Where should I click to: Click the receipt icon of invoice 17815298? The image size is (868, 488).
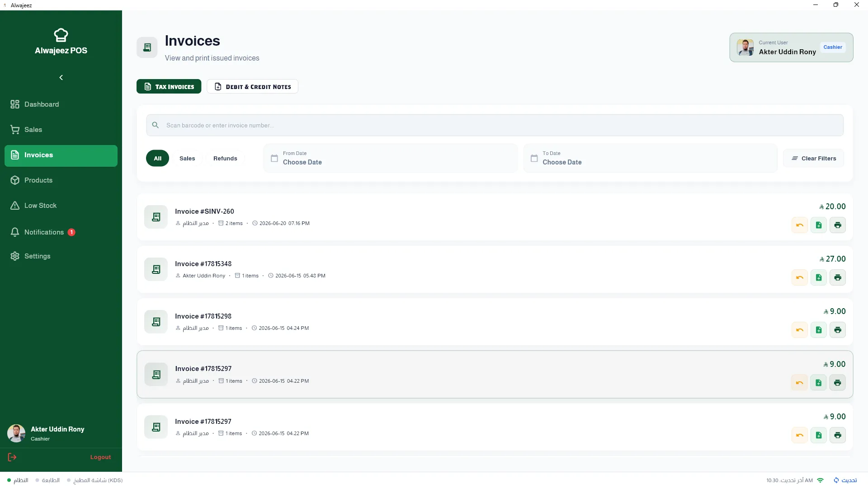[x=156, y=322]
